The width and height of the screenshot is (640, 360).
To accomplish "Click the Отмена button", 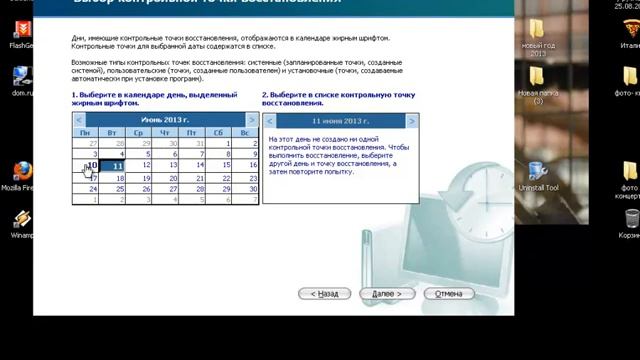I will [449, 294].
